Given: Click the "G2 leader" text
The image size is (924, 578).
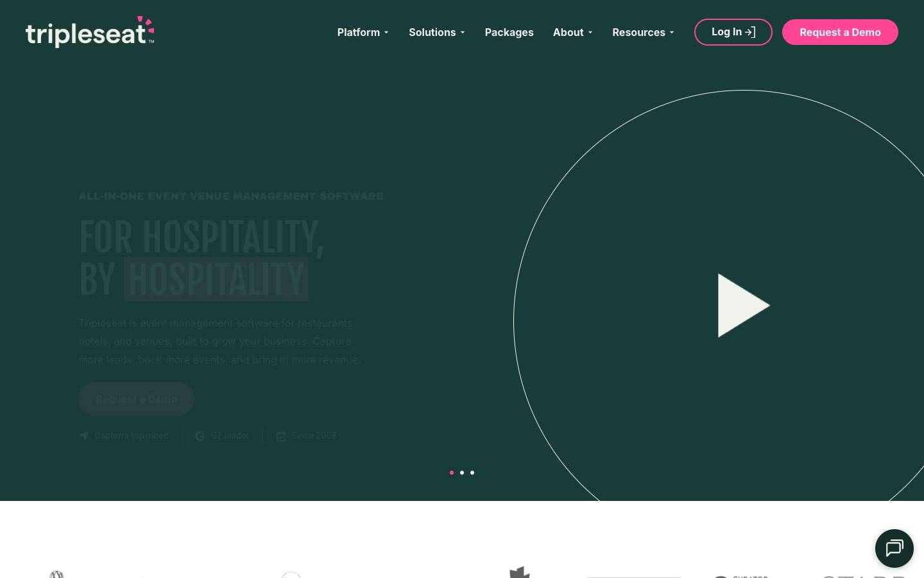Looking at the screenshot, I should coord(230,435).
